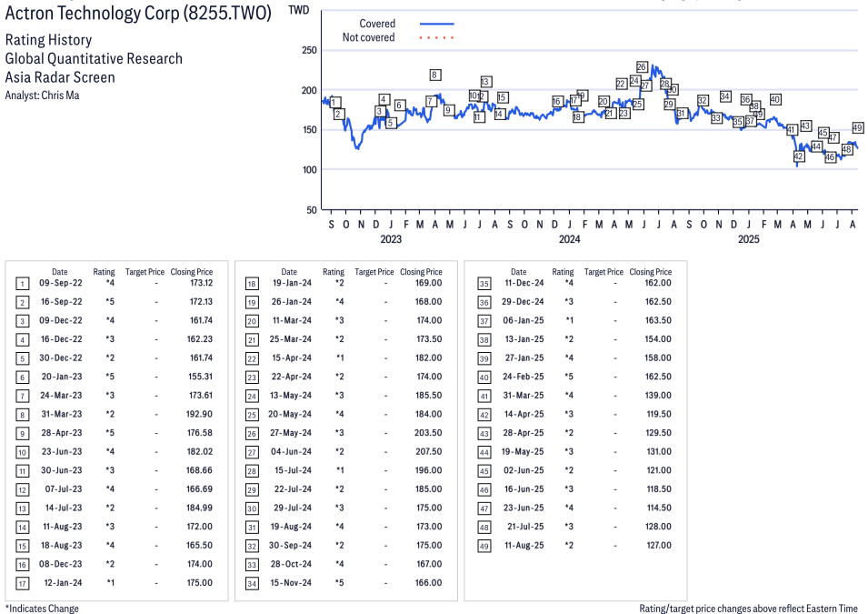This screenshot has width=868, height=614.
Task: Select marker 6 on the price chart
Action: click(x=399, y=106)
